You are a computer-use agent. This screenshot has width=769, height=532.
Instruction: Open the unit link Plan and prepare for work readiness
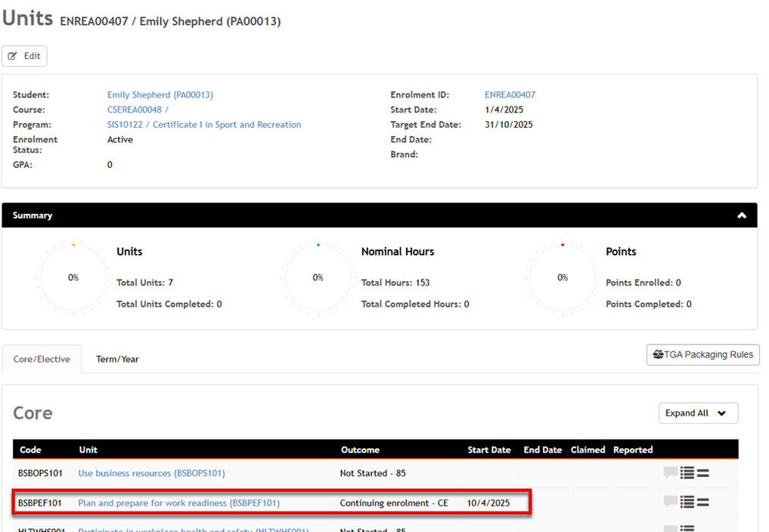pos(179,503)
